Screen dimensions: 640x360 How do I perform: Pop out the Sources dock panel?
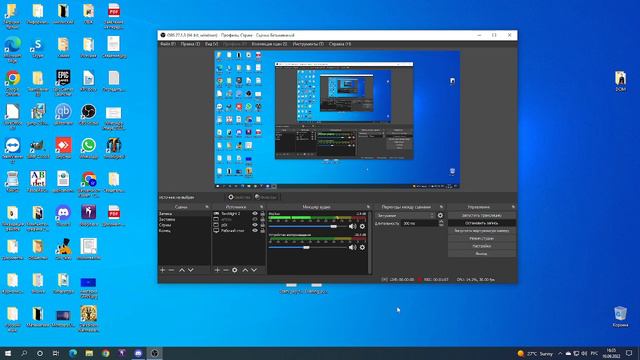(262, 207)
